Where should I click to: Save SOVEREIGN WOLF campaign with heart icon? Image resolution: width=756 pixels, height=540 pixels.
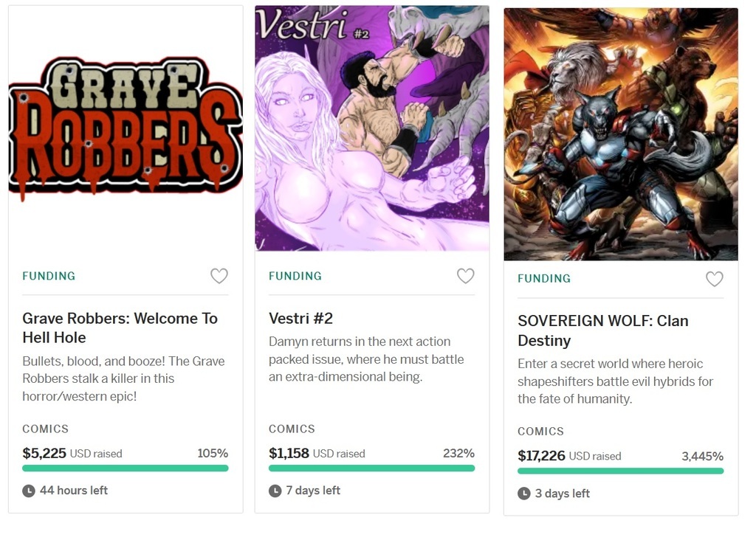[x=714, y=279]
